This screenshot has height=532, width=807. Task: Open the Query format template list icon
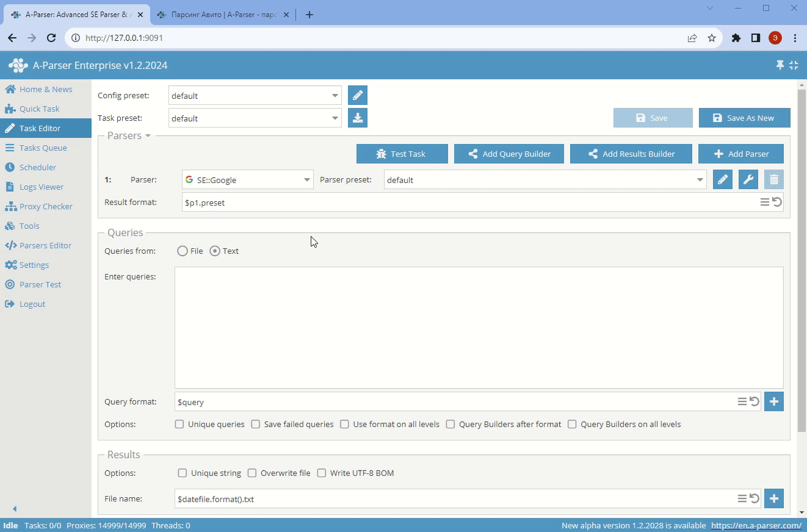[742, 401]
